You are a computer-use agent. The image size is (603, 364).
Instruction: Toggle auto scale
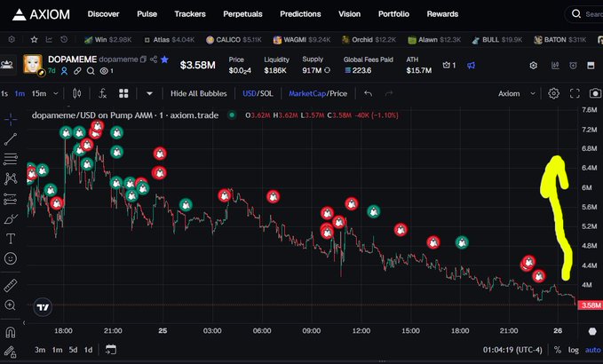592,350
